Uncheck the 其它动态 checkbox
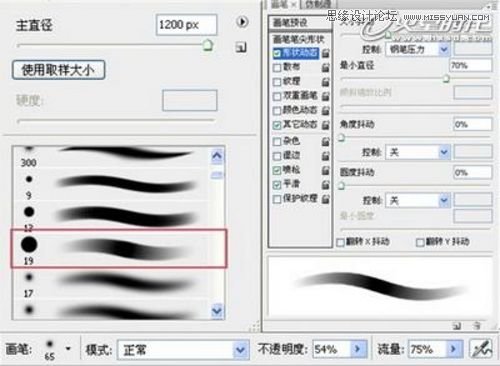Image resolution: width=500 pixels, height=366 pixels. [x=277, y=125]
